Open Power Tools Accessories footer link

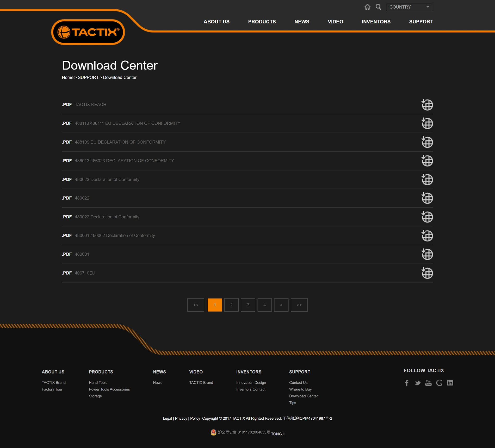click(x=109, y=389)
